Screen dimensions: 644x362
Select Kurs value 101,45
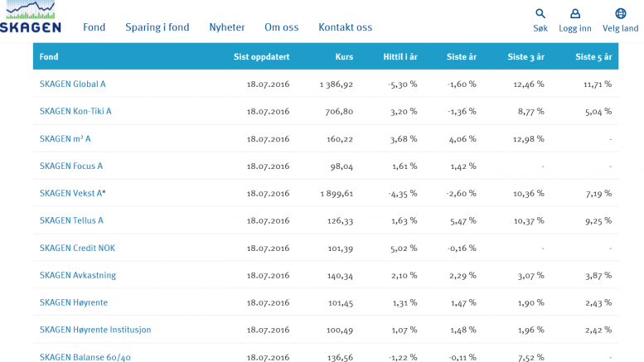pyautogui.click(x=341, y=302)
